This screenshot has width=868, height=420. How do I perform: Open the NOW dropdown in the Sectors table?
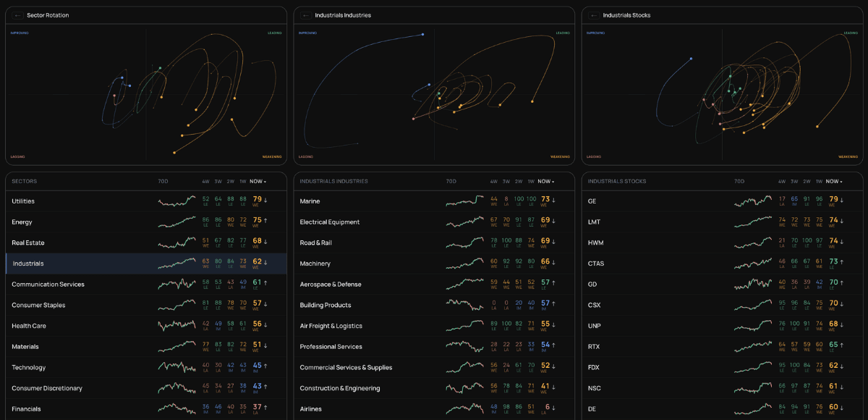(257, 181)
